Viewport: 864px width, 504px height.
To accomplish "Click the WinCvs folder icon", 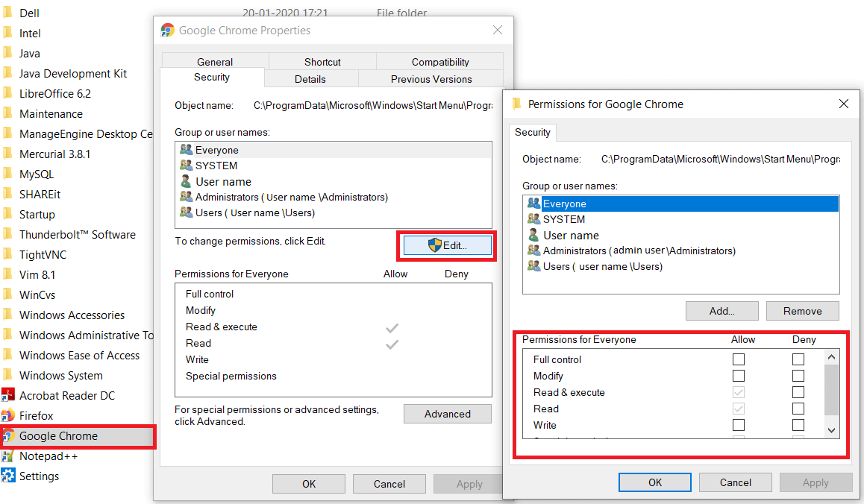I will coord(7,294).
